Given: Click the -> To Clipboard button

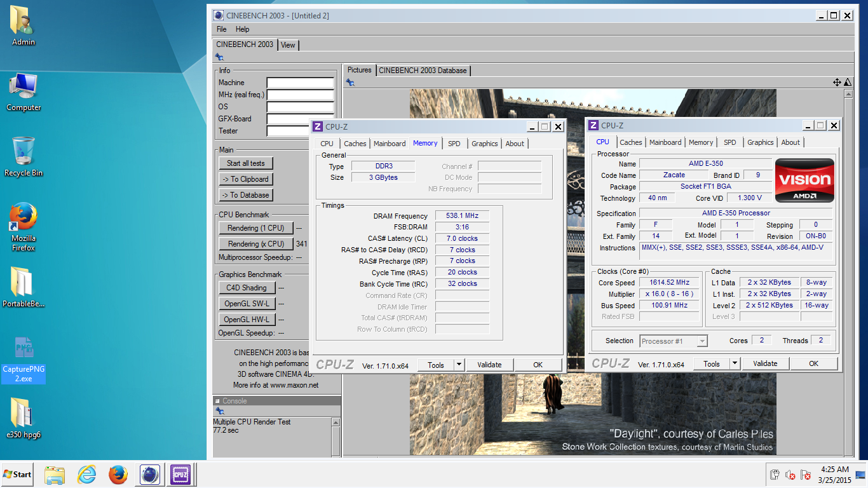Looking at the screenshot, I should (245, 179).
